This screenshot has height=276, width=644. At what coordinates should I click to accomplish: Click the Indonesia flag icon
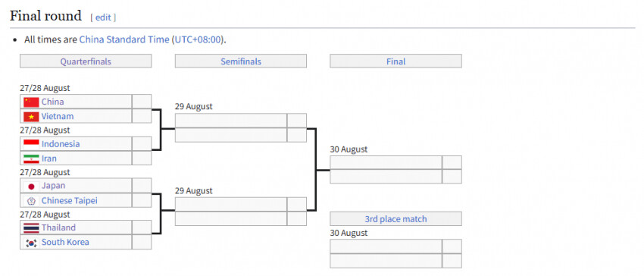[31, 144]
